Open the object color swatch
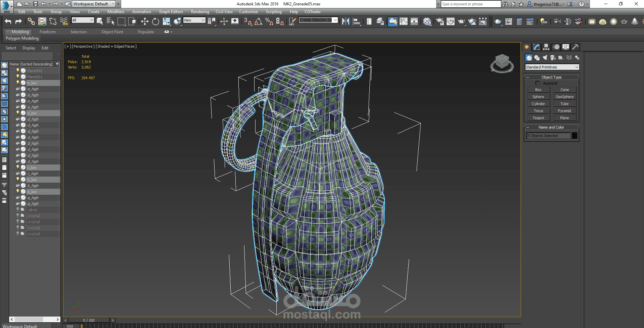Image resolution: width=644 pixels, height=328 pixels. [x=574, y=136]
